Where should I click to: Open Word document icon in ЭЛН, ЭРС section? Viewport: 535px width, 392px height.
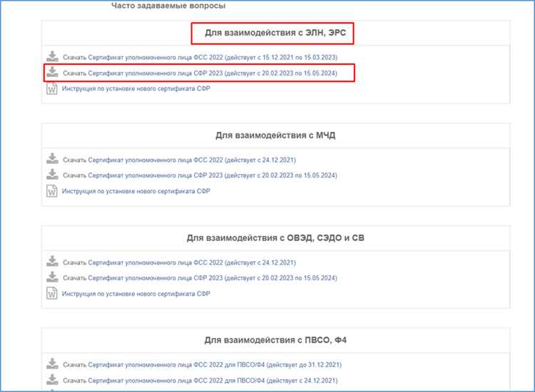pos(51,88)
